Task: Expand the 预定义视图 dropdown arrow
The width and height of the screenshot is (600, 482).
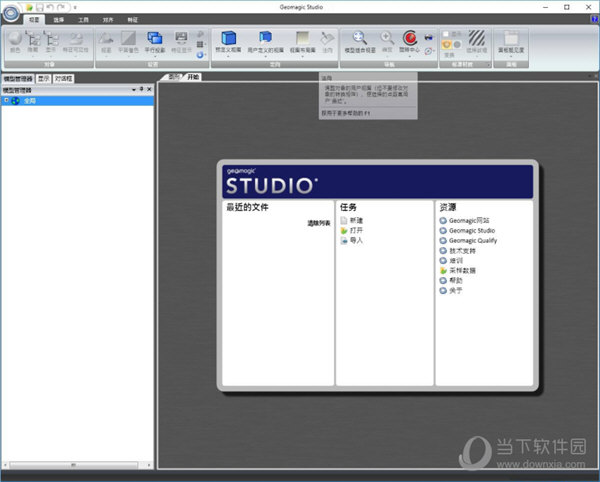Action: pos(228,57)
